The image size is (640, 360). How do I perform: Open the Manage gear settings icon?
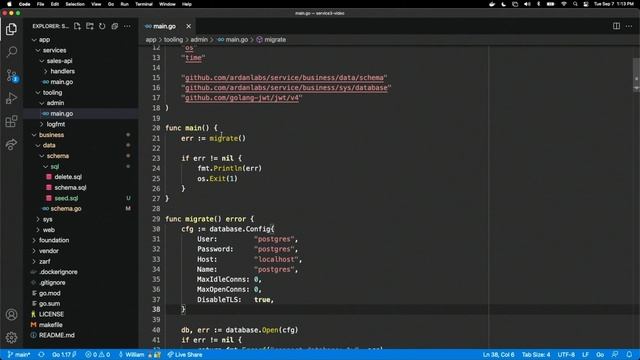[11, 337]
